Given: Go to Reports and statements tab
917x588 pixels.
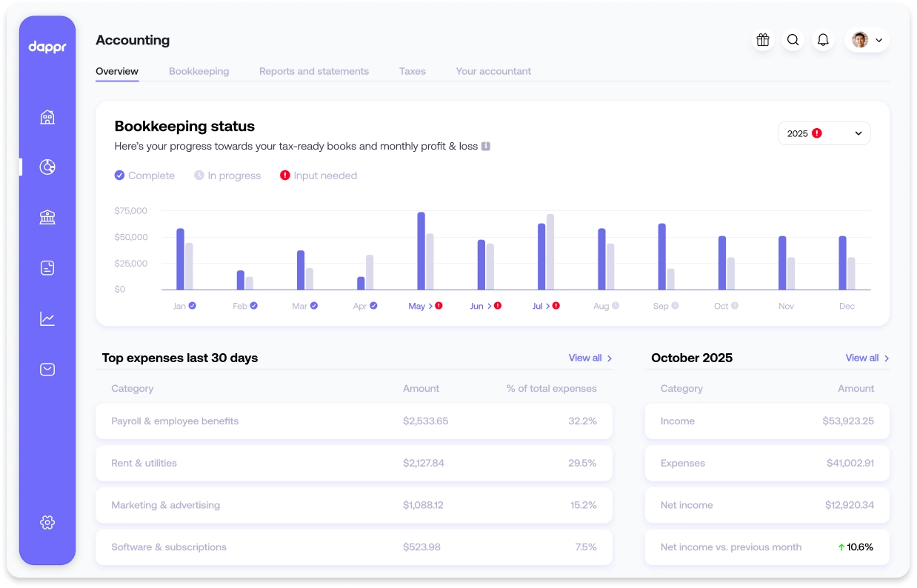Looking at the screenshot, I should [313, 71].
